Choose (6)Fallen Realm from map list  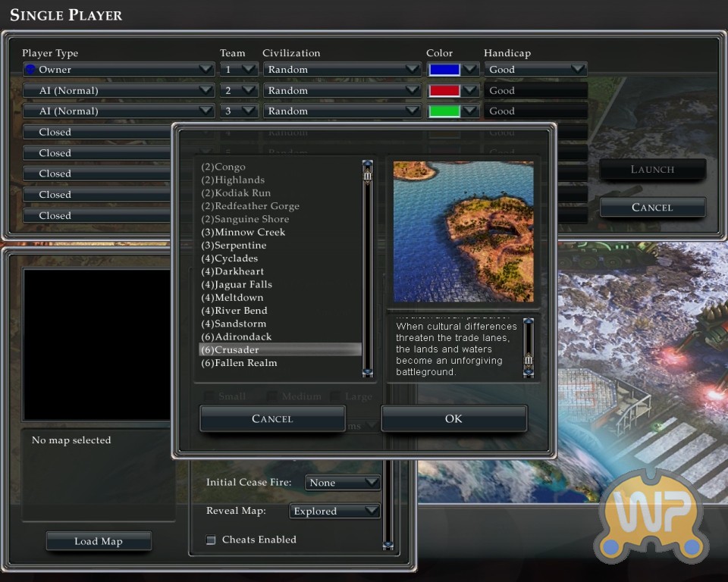[x=239, y=363]
